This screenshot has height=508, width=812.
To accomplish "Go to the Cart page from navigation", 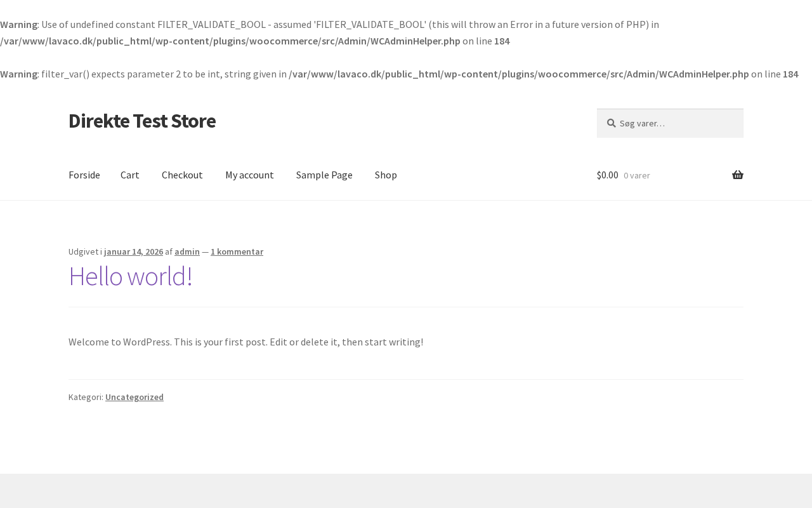I will click(130, 175).
